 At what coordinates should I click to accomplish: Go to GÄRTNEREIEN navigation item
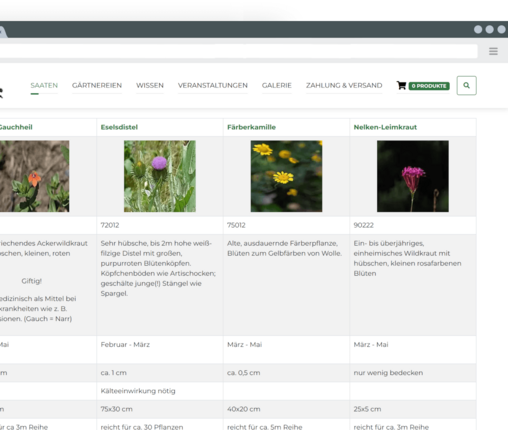coord(97,85)
